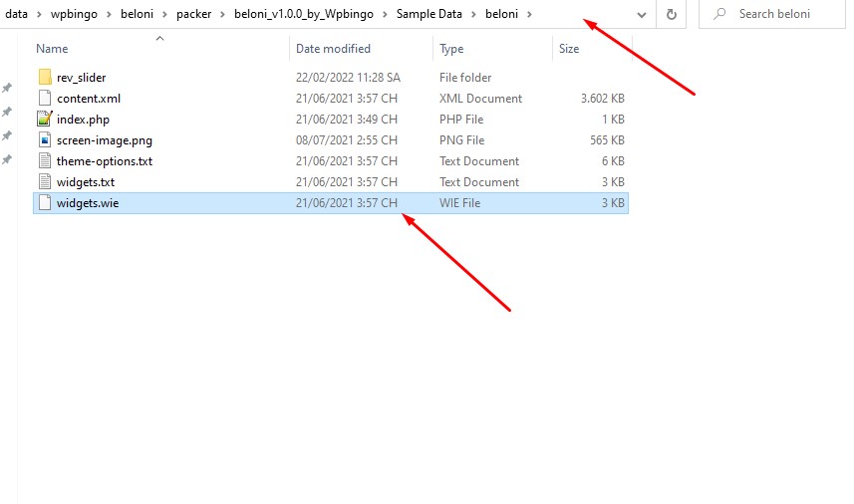Navigate to 'wpbingo' breadcrumb

[x=74, y=14]
